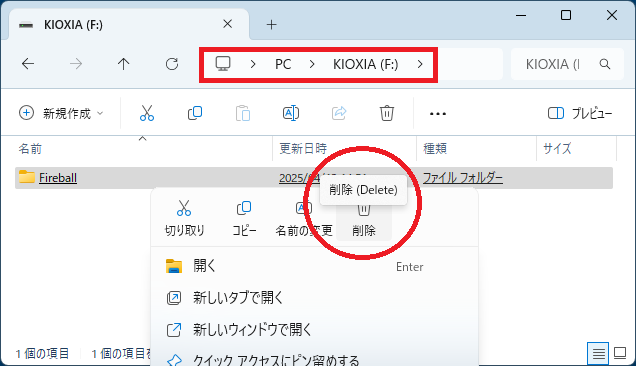Click the search magnifier icon

click(605, 64)
